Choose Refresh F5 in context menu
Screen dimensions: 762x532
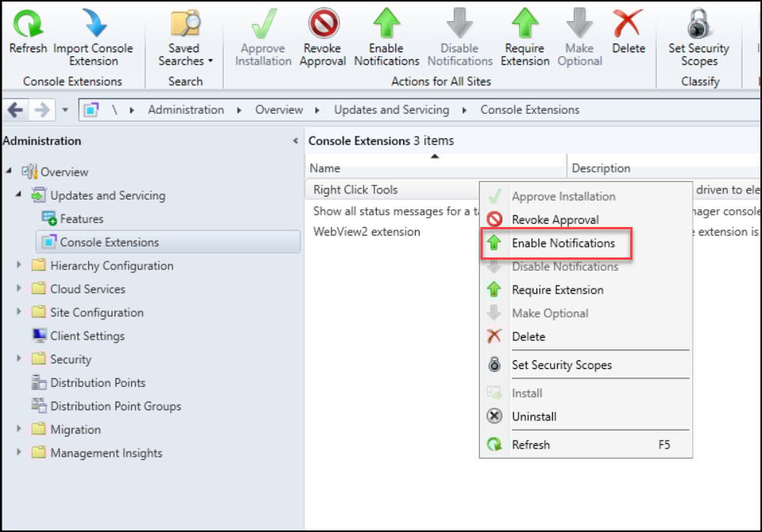click(586, 445)
